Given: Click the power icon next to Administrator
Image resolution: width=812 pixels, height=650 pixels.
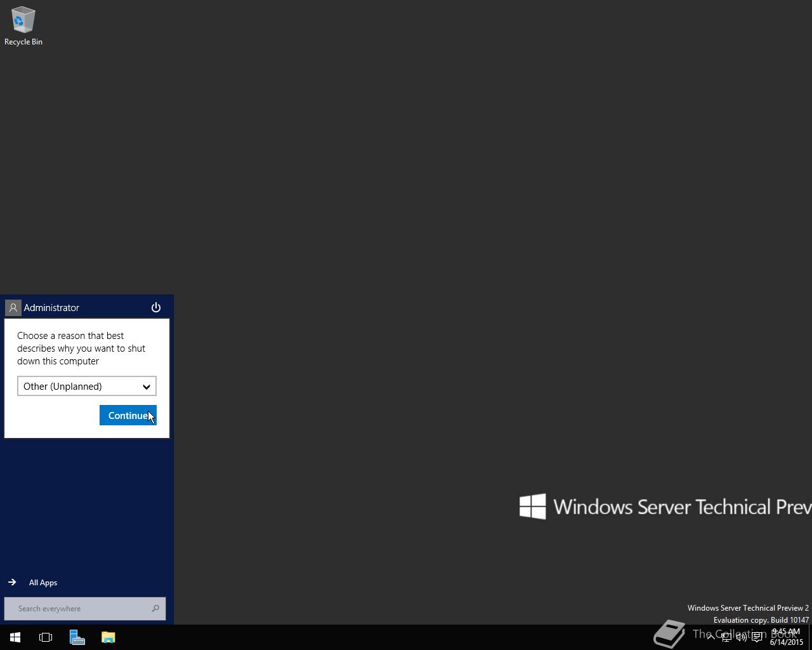Looking at the screenshot, I should 156,307.
